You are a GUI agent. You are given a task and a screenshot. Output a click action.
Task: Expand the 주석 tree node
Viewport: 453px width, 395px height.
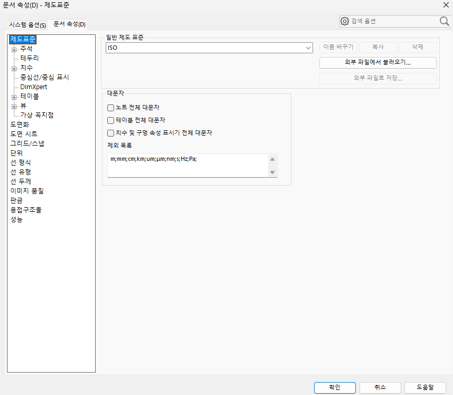click(14, 50)
